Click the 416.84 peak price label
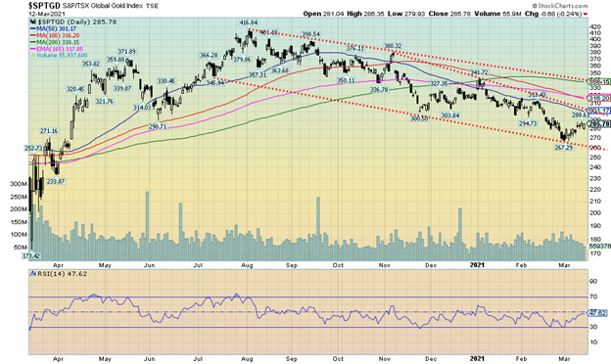 coord(249,23)
